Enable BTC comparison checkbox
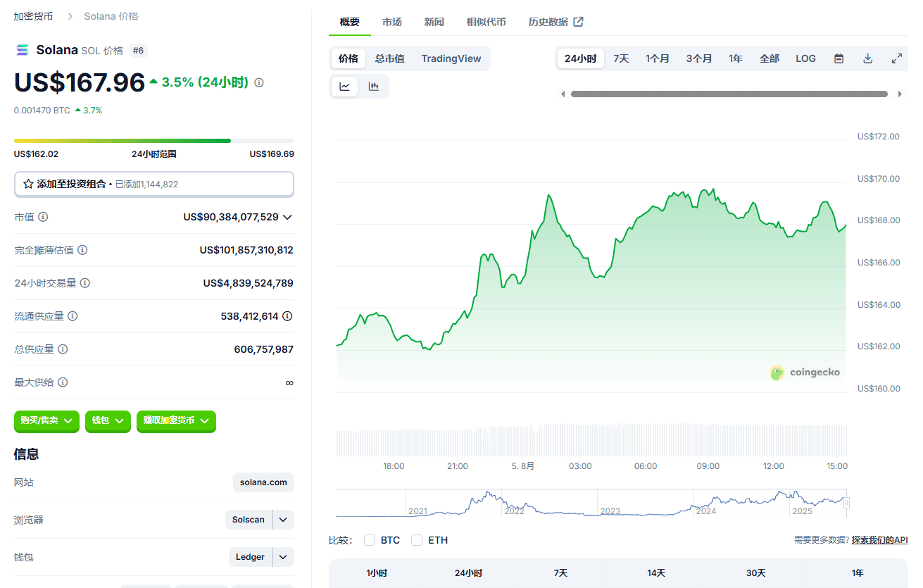The image size is (923, 588). (x=370, y=540)
